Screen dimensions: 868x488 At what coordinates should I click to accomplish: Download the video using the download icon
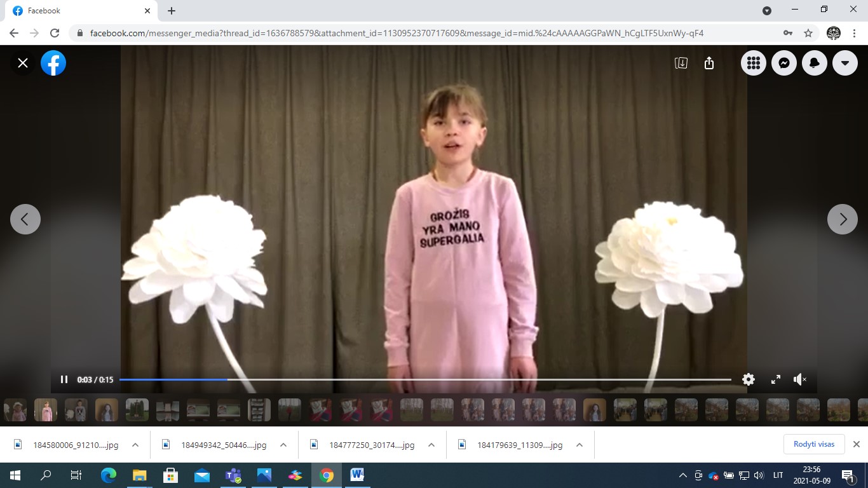tap(681, 63)
